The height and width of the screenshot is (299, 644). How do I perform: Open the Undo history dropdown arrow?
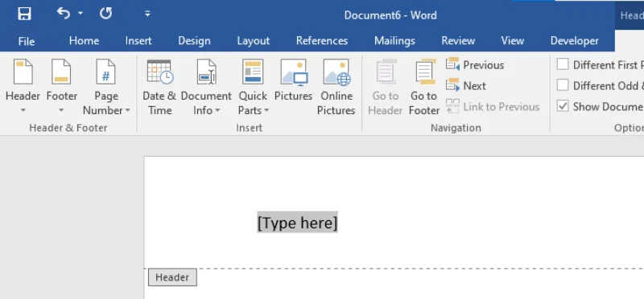pos(80,14)
